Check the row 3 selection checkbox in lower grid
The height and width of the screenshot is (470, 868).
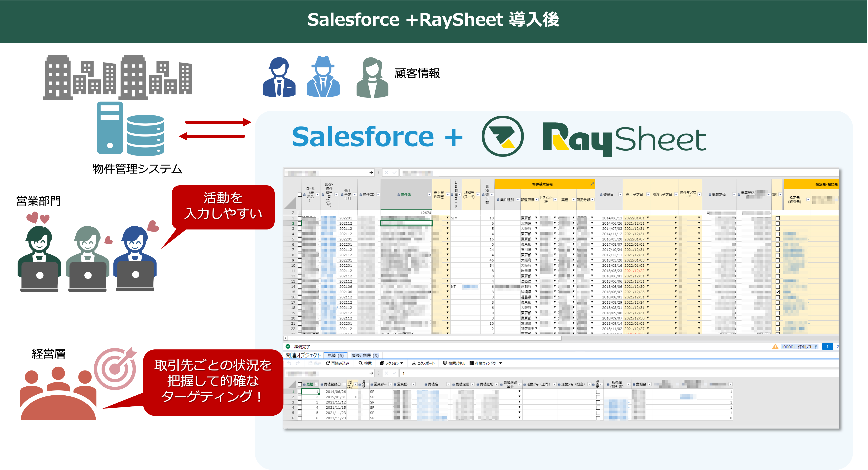click(x=300, y=402)
